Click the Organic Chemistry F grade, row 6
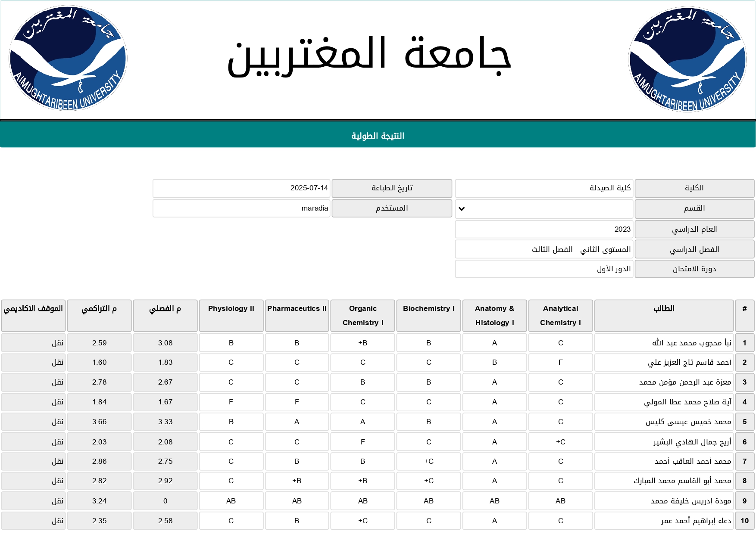756x534 pixels. click(362, 442)
